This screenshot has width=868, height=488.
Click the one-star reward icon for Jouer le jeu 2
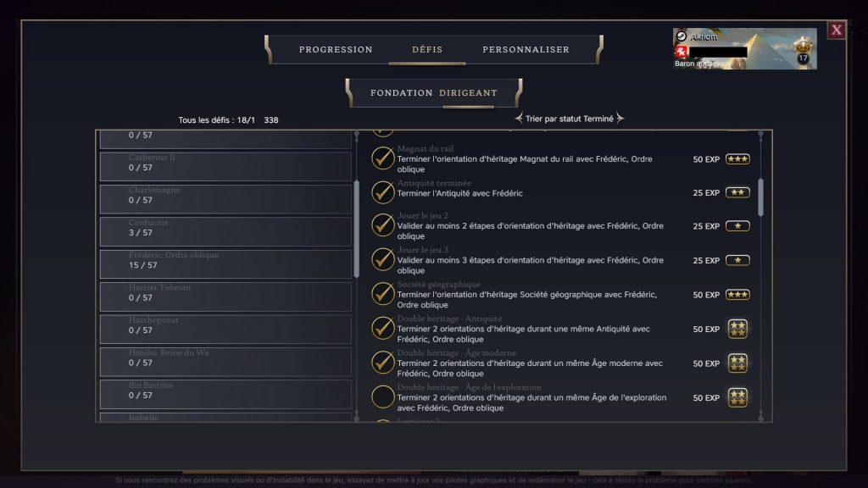737,226
